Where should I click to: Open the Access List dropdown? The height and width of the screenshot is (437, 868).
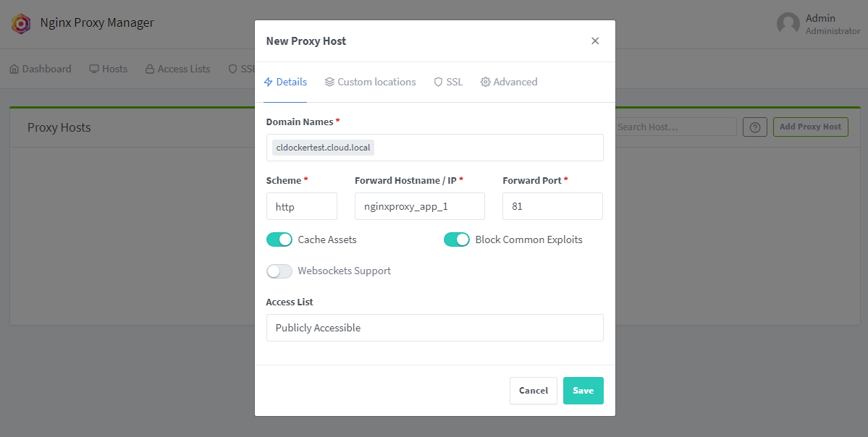(x=434, y=328)
